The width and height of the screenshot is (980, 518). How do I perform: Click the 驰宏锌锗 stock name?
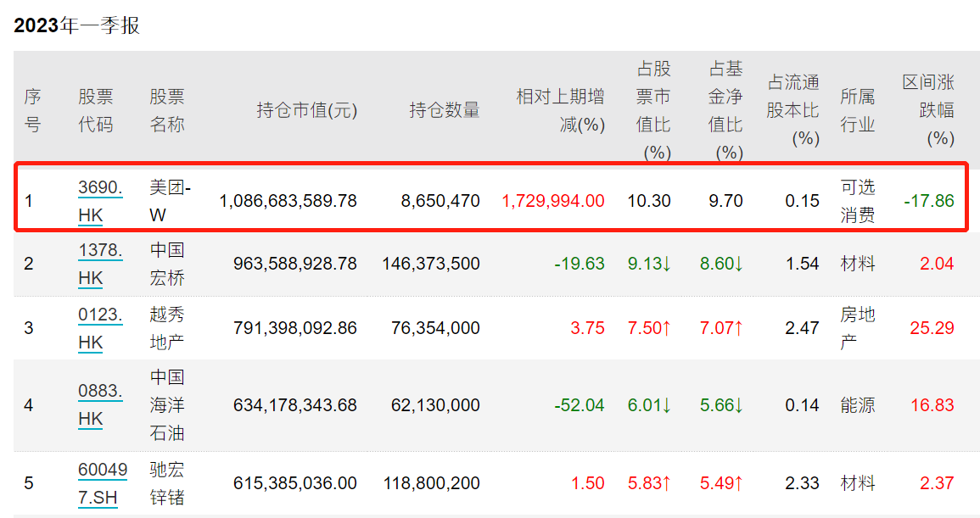point(166,483)
